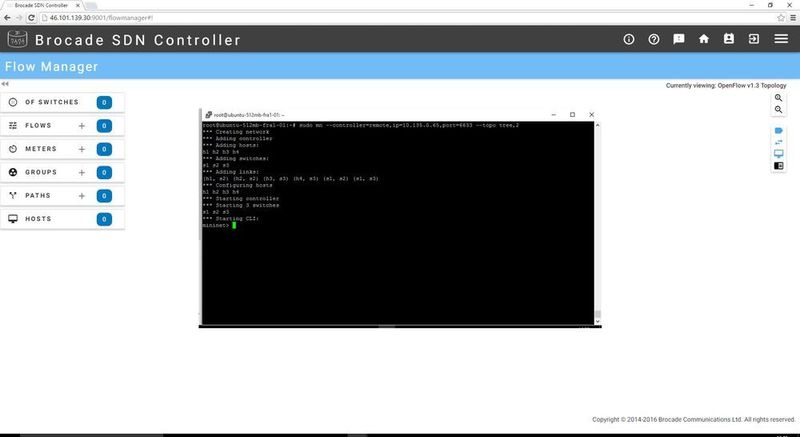Toggle topology labels tag icon
The width and height of the screenshot is (800, 437).
tap(779, 131)
